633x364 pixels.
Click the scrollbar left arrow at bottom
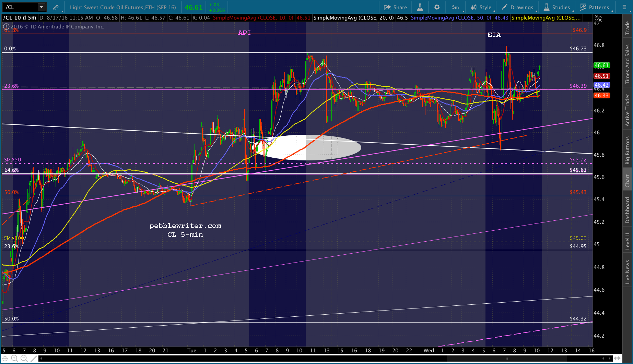[x=42, y=359]
